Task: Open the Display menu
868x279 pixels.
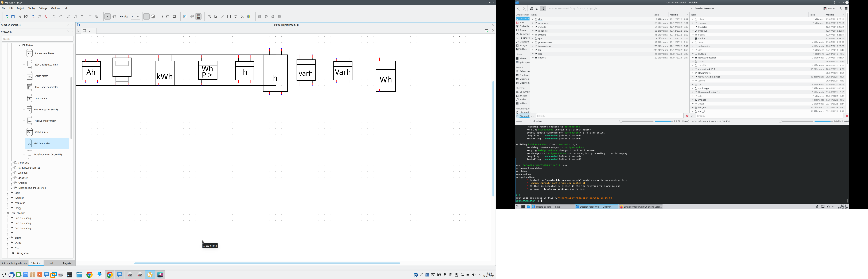Action: [x=31, y=8]
